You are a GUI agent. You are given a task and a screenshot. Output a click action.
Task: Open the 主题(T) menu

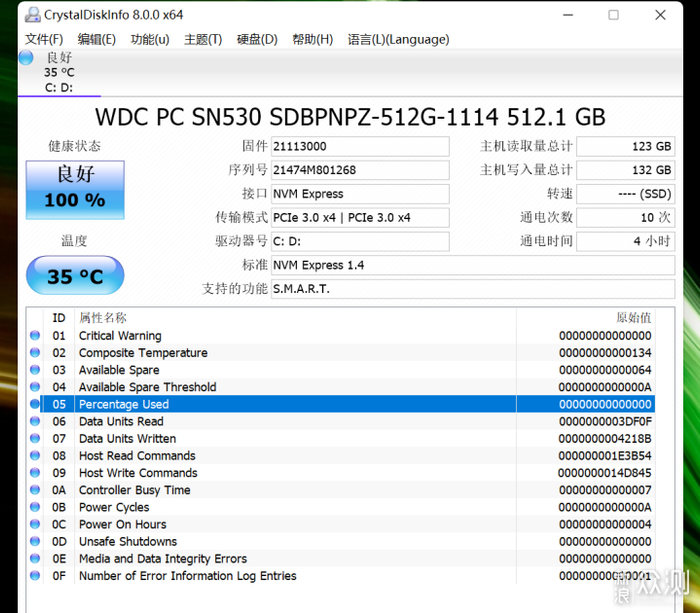pyautogui.click(x=203, y=39)
